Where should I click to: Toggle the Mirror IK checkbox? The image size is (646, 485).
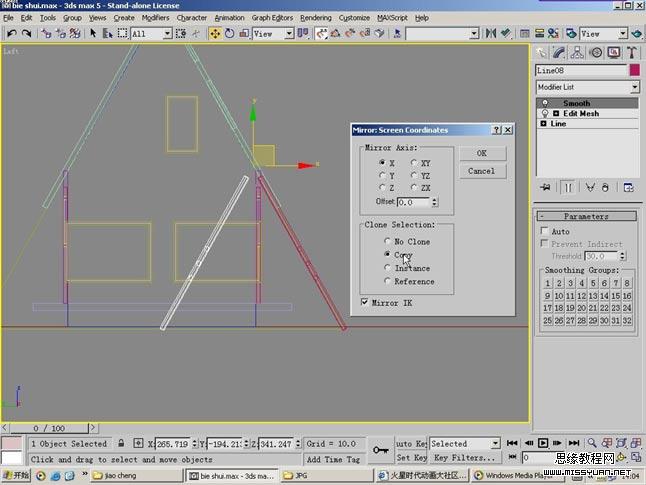click(364, 302)
